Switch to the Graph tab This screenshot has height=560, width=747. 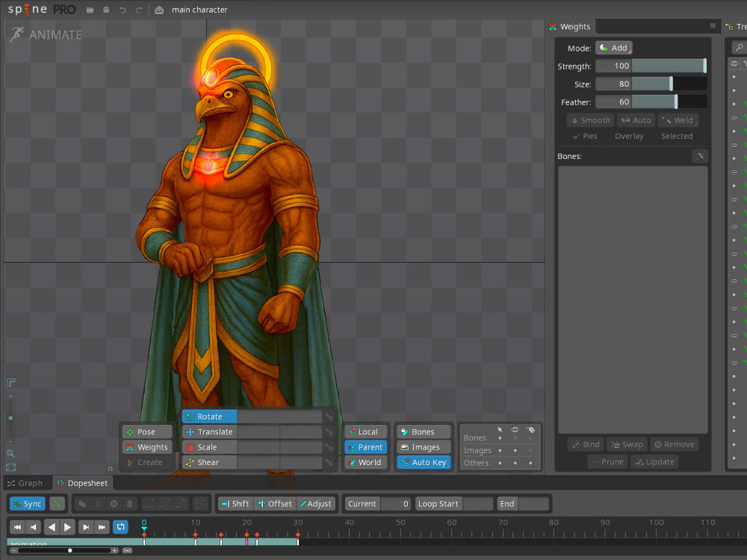25,483
